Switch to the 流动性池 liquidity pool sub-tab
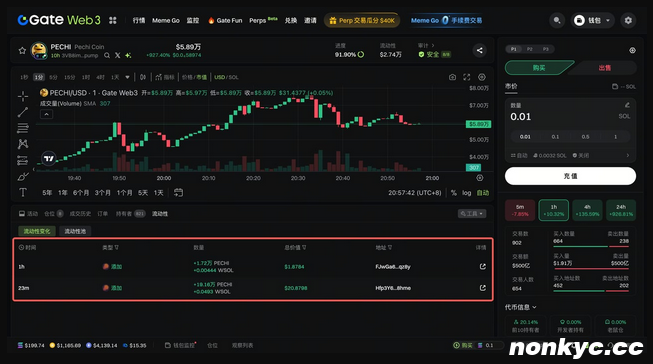Viewport: 653px width, 364px height. point(75,231)
